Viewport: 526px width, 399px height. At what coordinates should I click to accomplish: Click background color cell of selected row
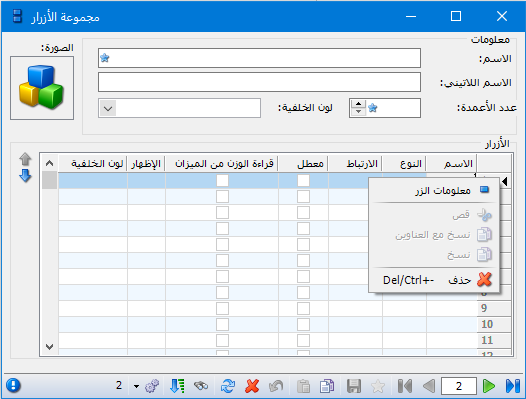(93, 181)
